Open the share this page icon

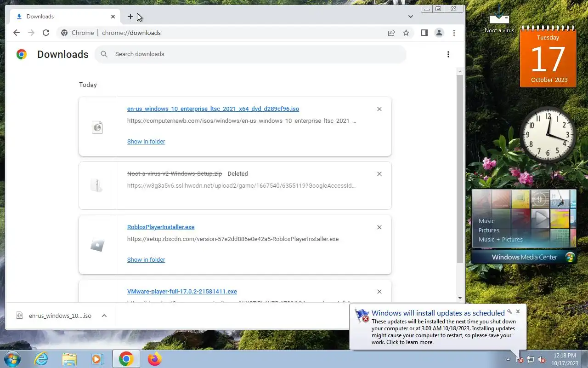click(391, 33)
